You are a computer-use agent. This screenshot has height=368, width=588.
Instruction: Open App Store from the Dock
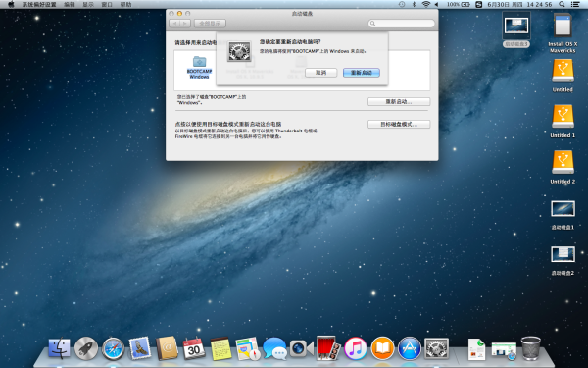[x=410, y=348]
